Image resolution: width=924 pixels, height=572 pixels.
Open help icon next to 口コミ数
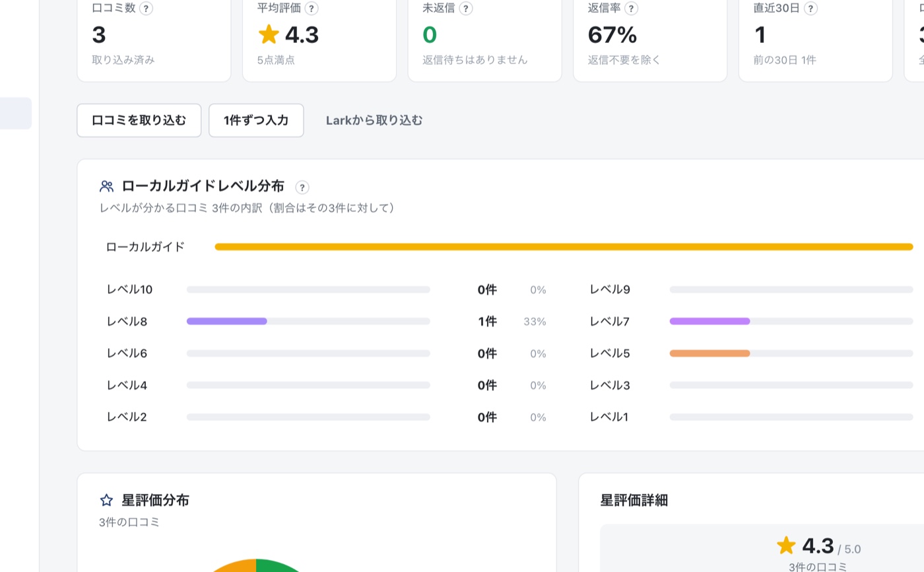(147, 9)
